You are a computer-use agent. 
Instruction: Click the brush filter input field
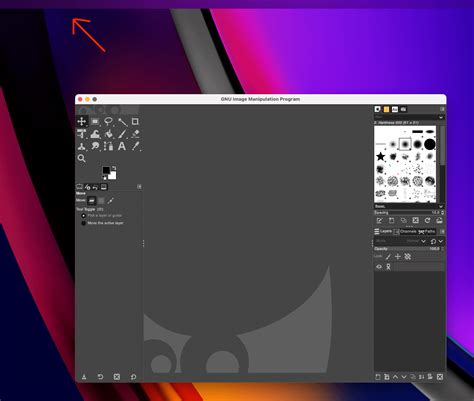click(406, 117)
